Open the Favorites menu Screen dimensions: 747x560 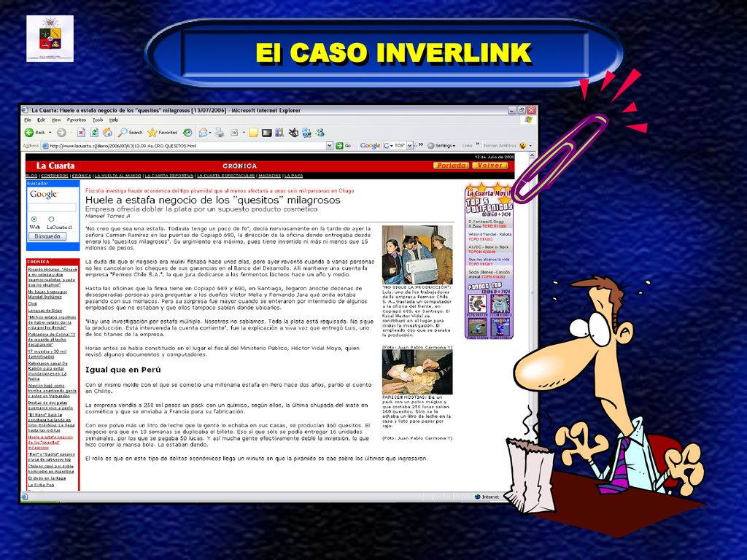coord(77,120)
